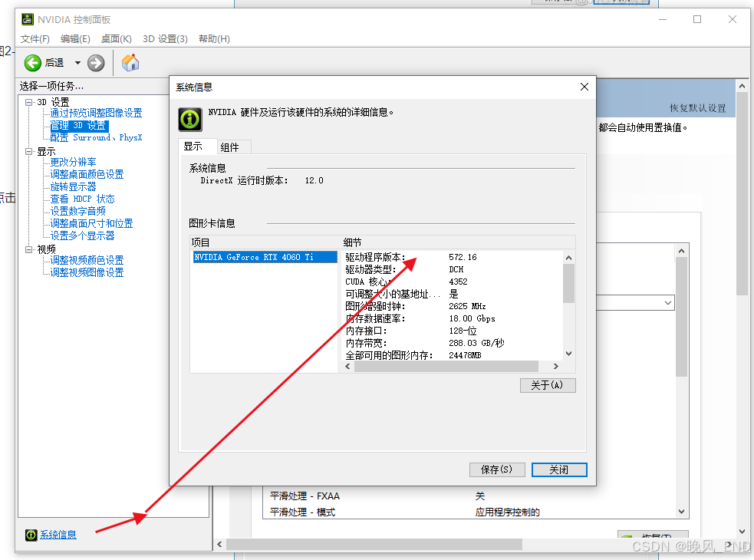Collapse the 3D 设置 tree node
The image size is (754, 560).
(x=29, y=102)
